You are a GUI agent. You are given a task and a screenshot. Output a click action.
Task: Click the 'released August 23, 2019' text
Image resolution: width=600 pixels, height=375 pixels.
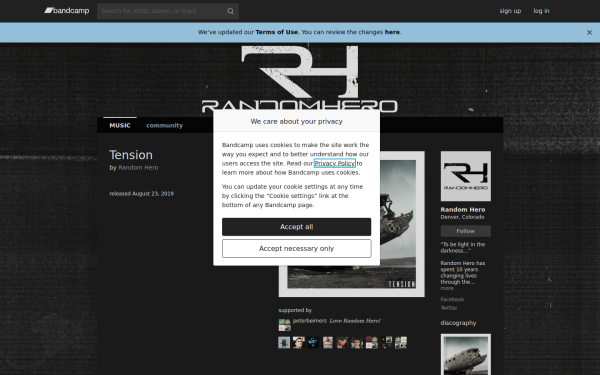(142, 194)
